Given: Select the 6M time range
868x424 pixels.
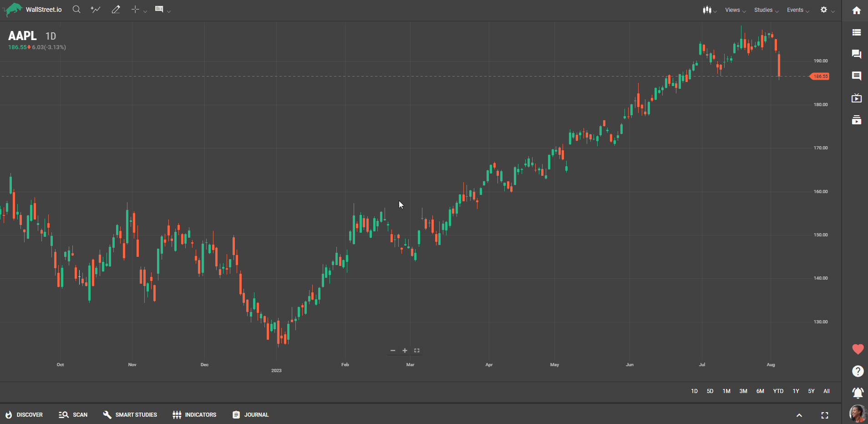Looking at the screenshot, I should click(x=760, y=391).
